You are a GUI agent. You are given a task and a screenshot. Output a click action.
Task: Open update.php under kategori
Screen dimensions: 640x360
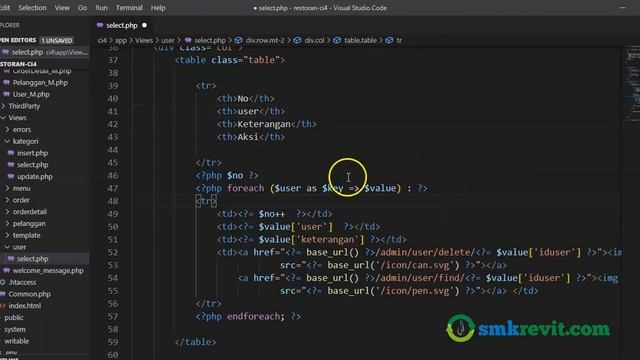34,177
